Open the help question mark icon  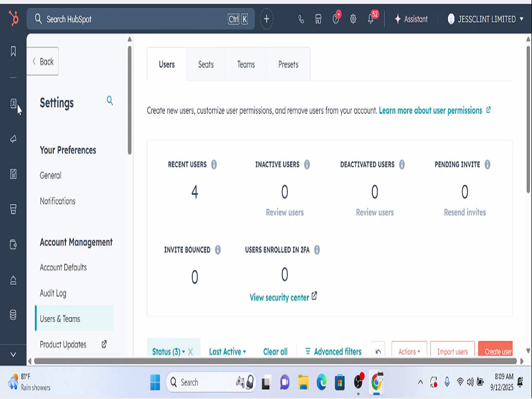336,19
